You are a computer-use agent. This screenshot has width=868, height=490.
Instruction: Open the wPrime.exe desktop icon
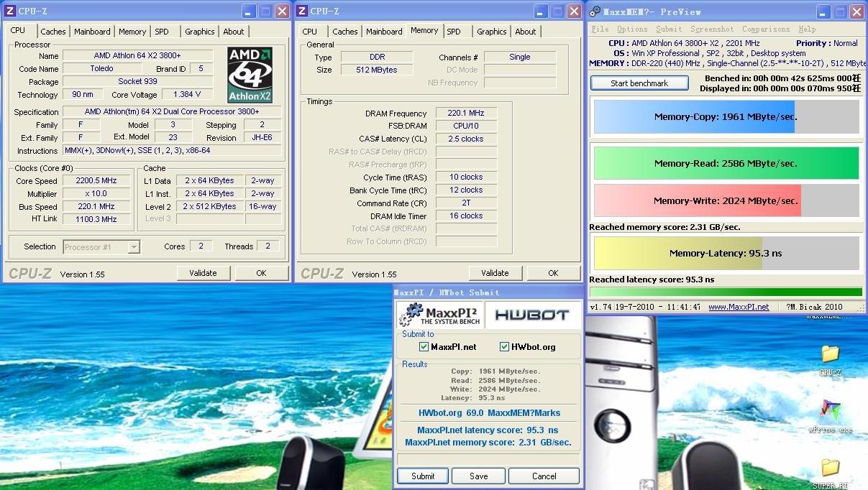click(830, 417)
